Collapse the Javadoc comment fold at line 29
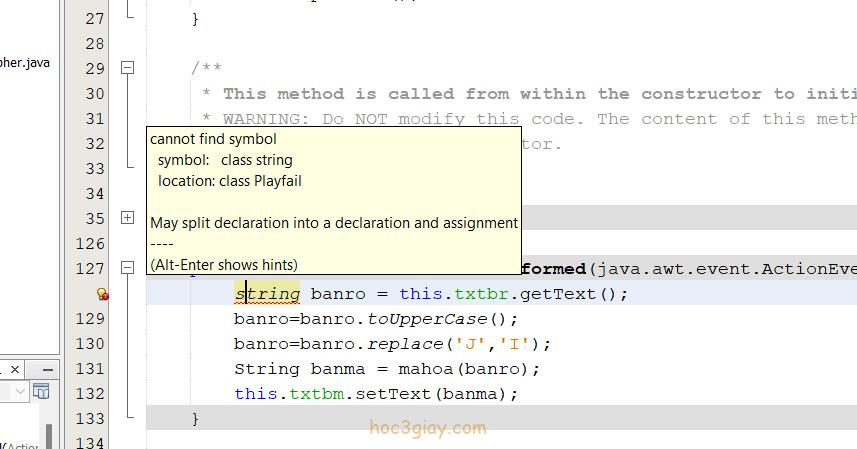 click(x=128, y=68)
